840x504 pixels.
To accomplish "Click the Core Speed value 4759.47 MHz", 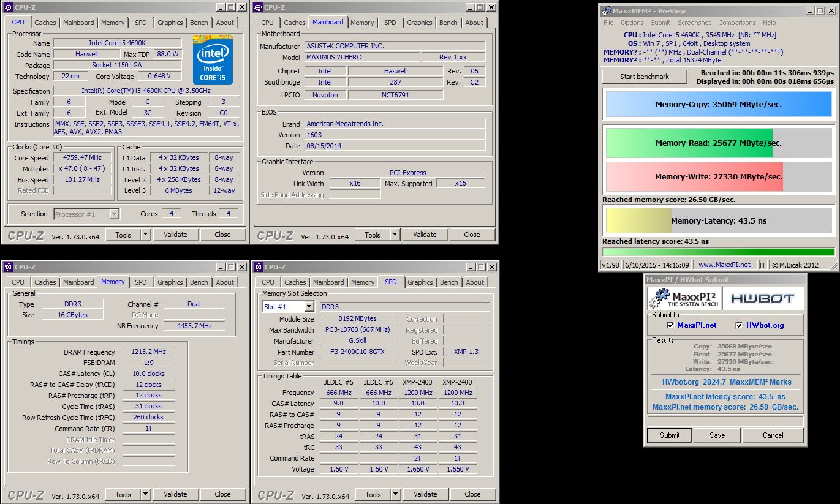I will pos(83,157).
